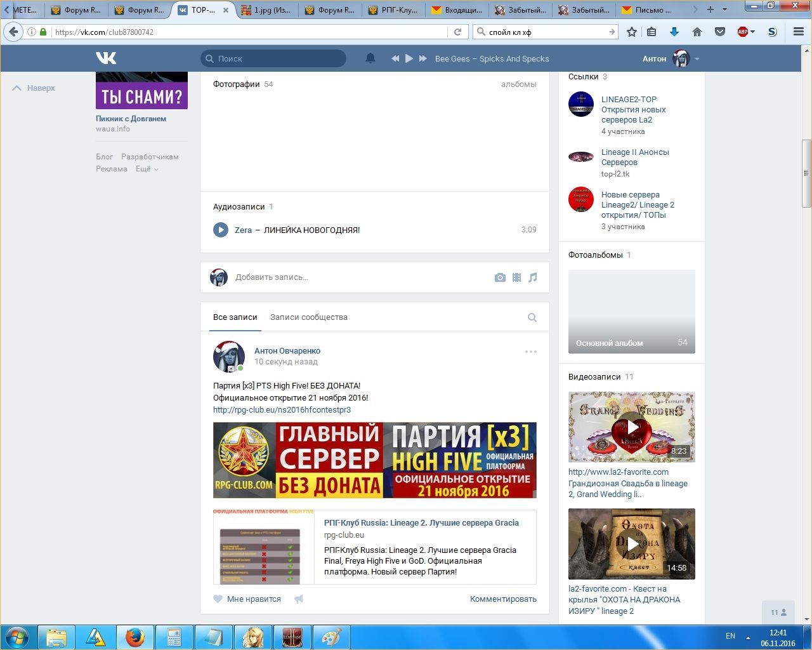Switch to the Записи сообщества tab

309,317
